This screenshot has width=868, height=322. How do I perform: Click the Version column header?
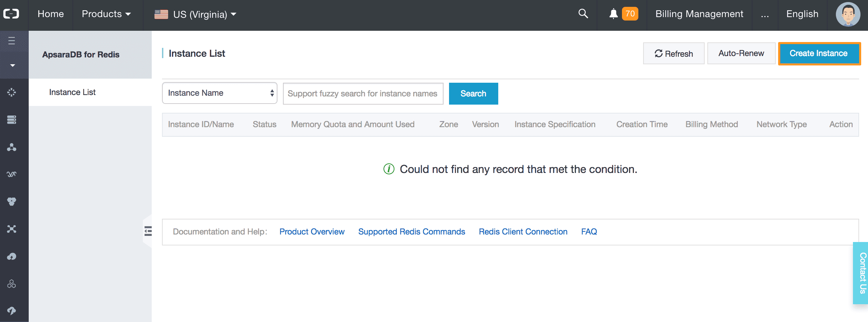(485, 124)
